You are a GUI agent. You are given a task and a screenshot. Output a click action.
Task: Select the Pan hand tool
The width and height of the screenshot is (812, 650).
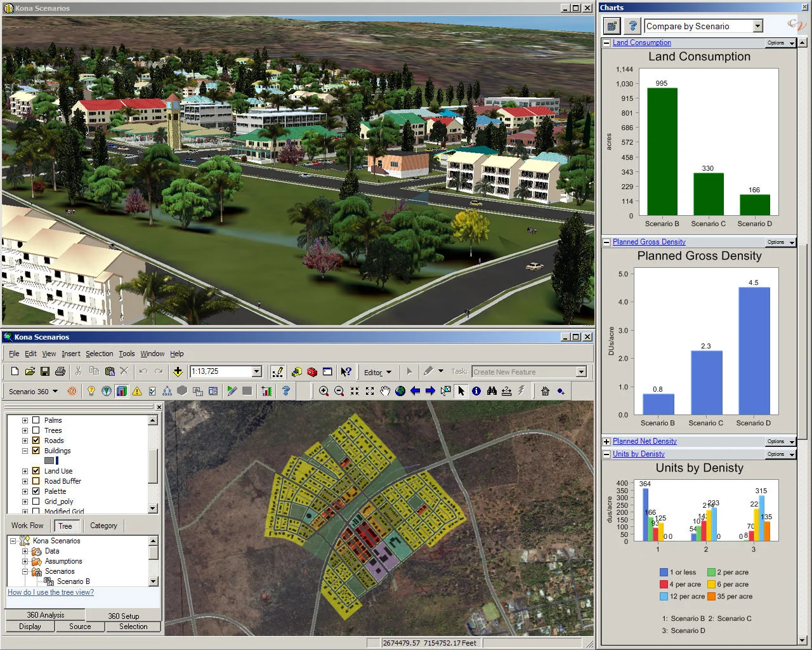(x=385, y=391)
